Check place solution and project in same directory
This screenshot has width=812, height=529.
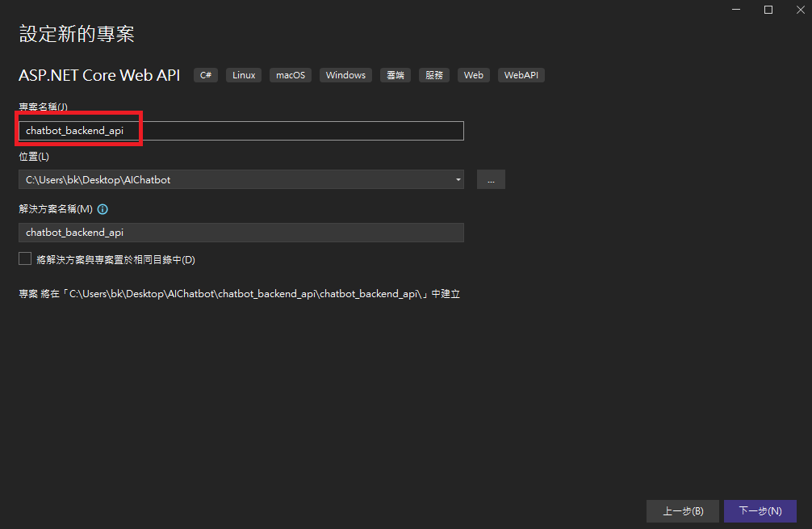click(25, 258)
